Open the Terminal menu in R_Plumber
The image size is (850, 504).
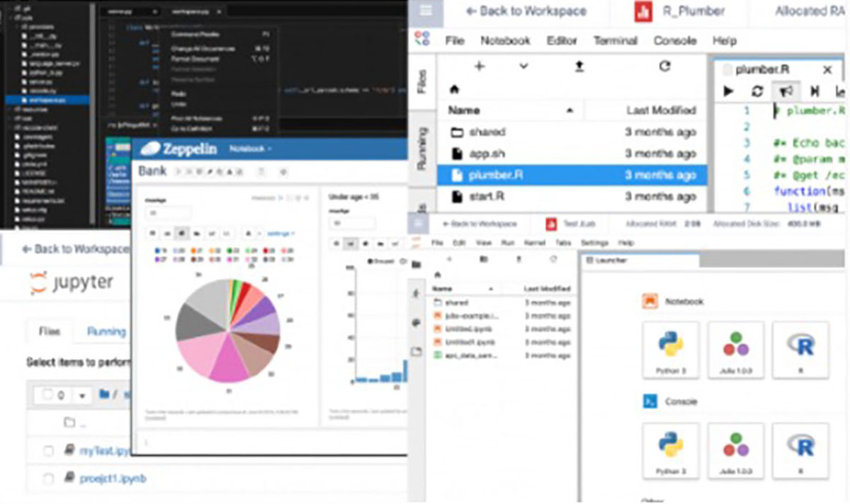coord(614,40)
